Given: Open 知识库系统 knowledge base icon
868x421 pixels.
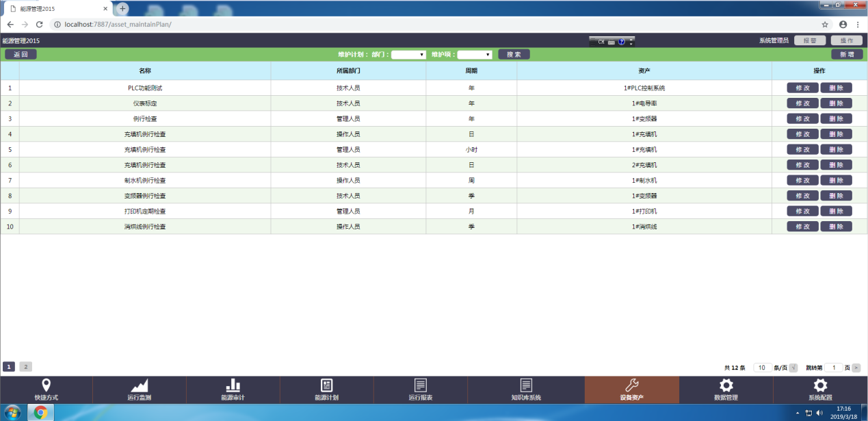Looking at the screenshot, I should 525,385.
